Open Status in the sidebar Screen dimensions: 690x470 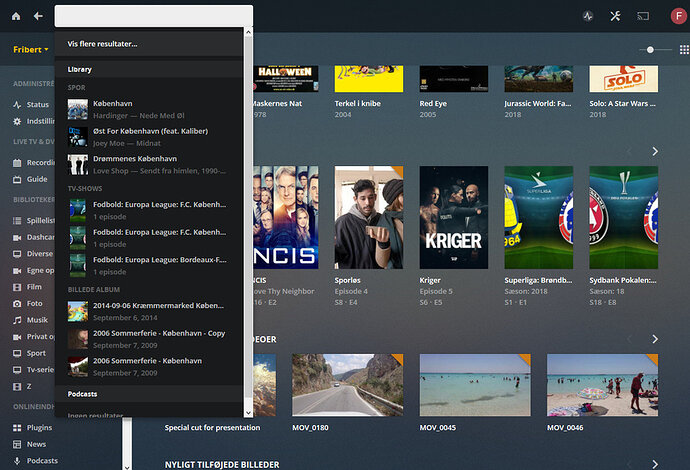[x=37, y=104]
